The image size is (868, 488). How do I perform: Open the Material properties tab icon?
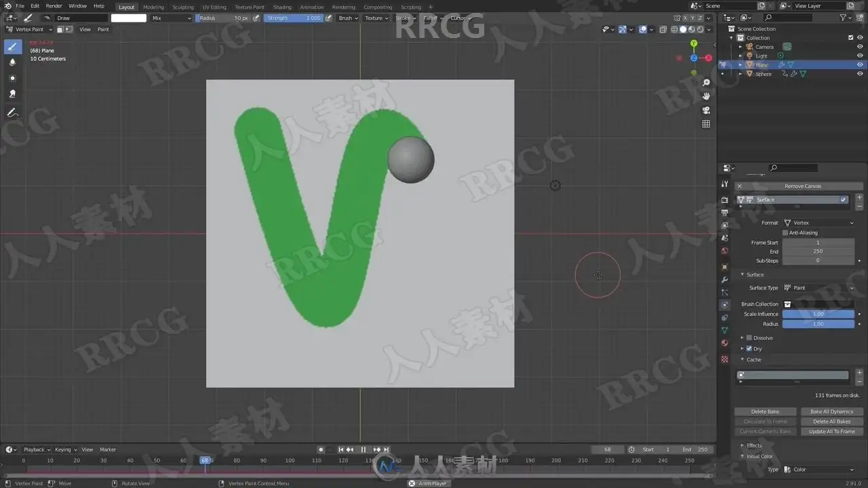725,343
